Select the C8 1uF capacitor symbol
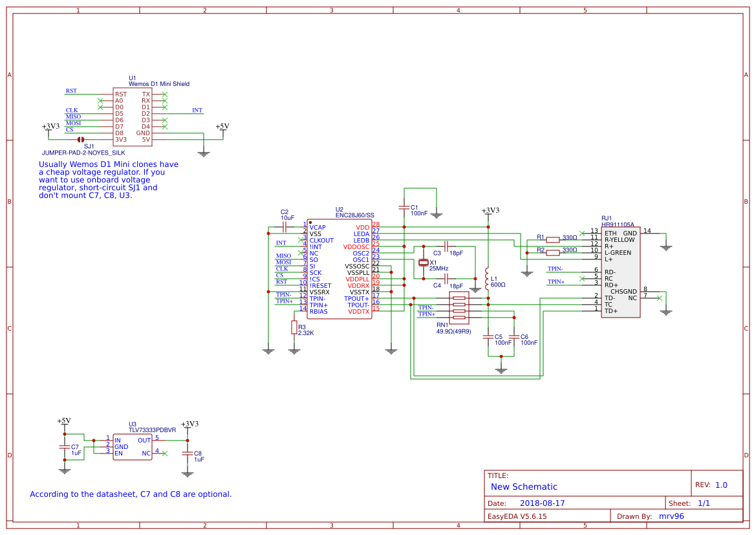The height and width of the screenshot is (535, 756). tap(188, 453)
